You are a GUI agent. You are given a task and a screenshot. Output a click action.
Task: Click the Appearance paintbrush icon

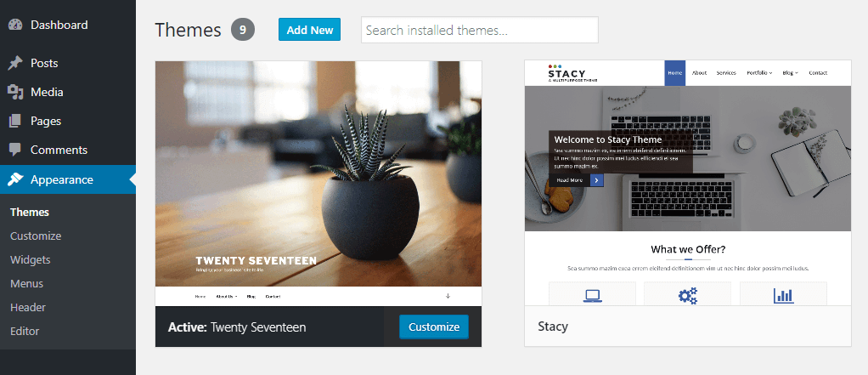15,179
